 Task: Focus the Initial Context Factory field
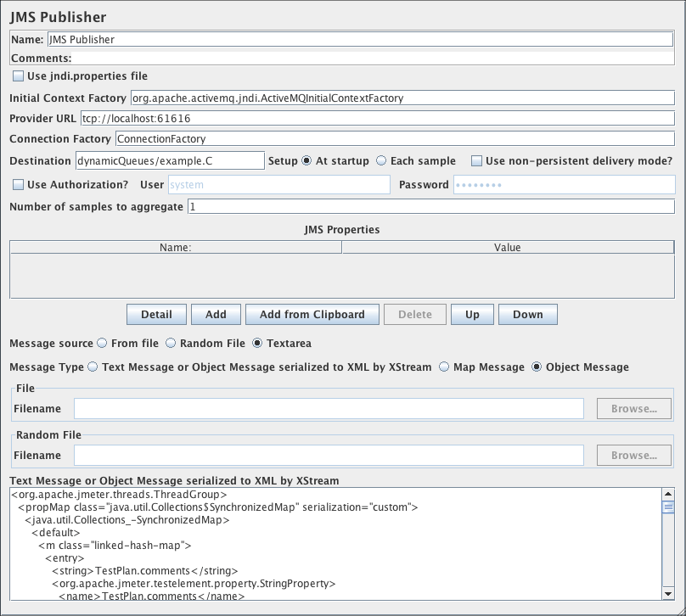[402, 98]
